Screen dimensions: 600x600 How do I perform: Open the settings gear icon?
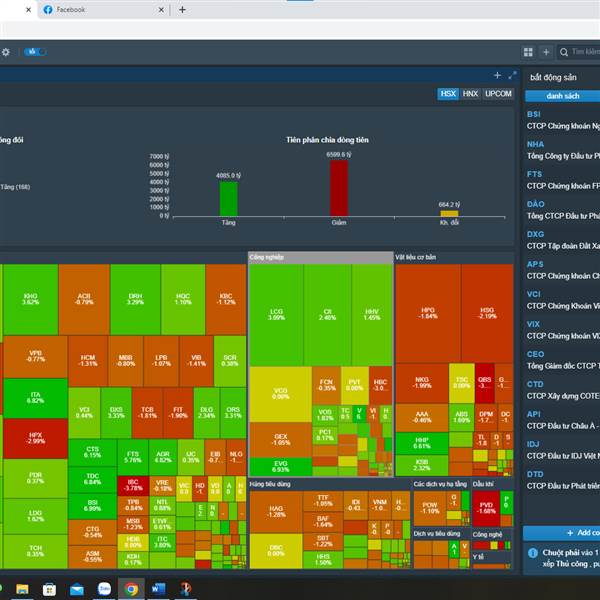[6, 52]
